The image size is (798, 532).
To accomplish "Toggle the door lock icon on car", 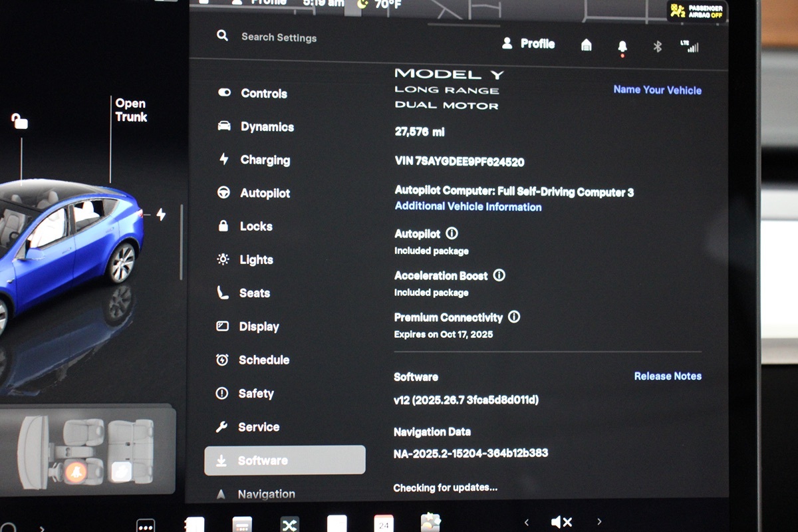I will pyautogui.click(x=19, y=121).
